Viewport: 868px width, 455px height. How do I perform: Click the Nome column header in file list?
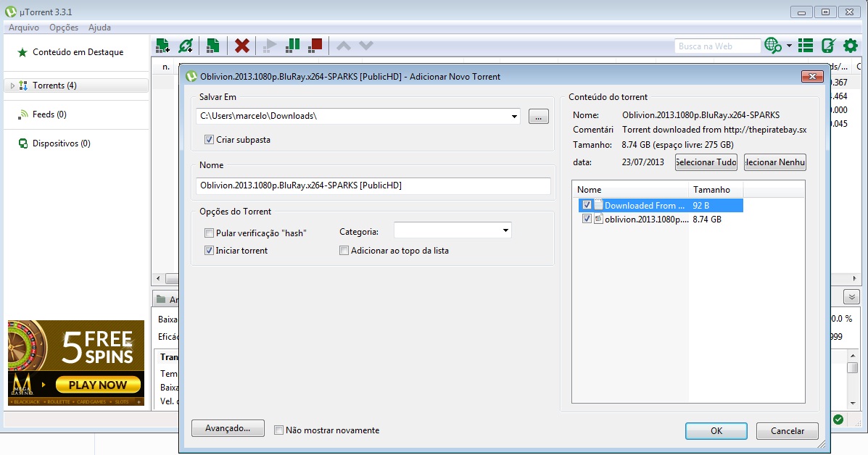click(x=631, y=190)
